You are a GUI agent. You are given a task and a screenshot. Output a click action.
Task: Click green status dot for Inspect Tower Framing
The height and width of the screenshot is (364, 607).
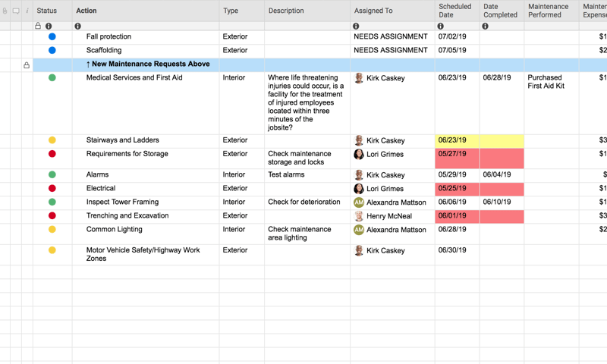tap(52, 202)
